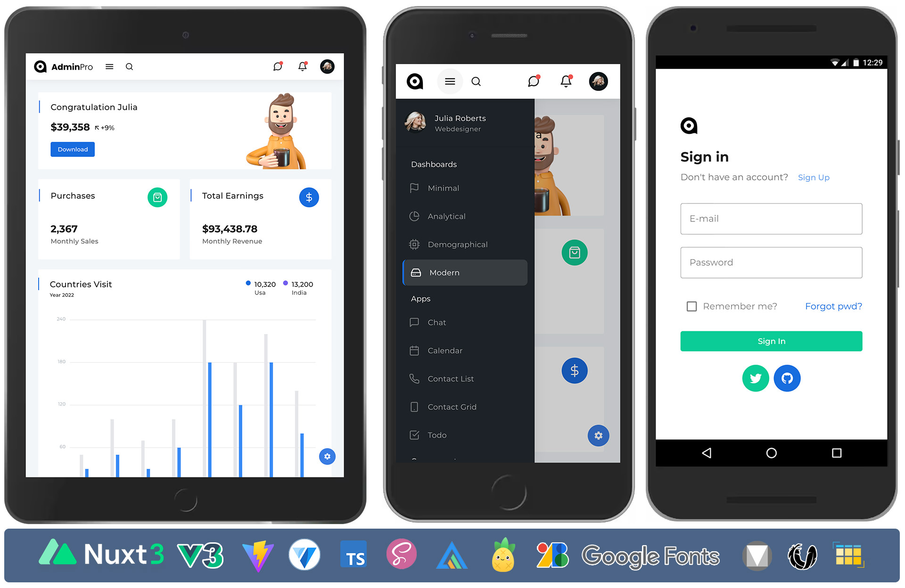Click the user profile avatar icon
Viewport: 905px width, 588px height.
point(327,66)
